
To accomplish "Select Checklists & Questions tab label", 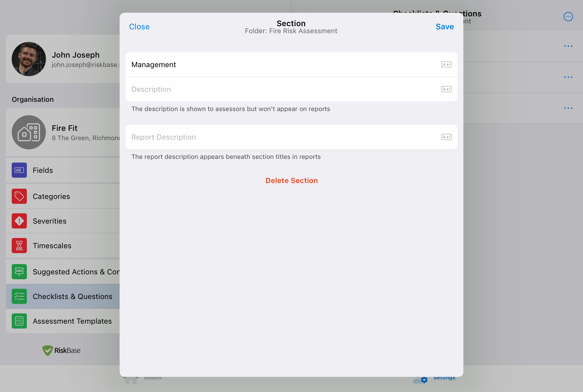I will click(73, 296).
